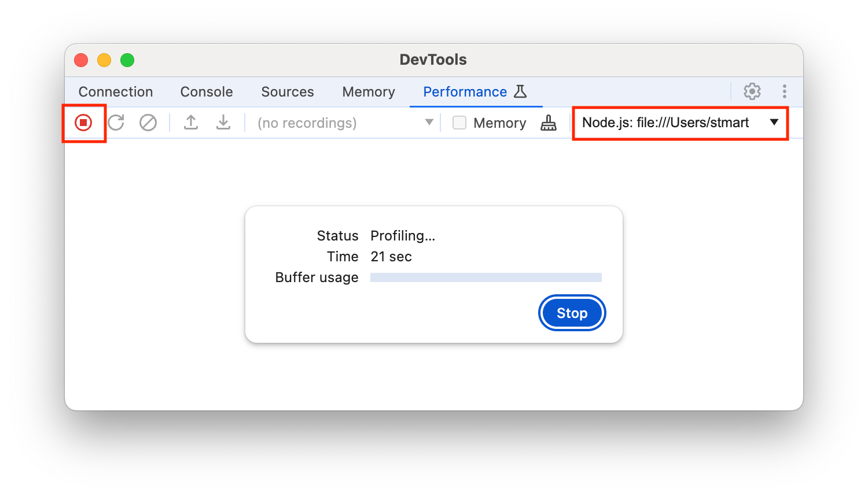Clear all recordings with the clear icon
Screen dimensions: 868x496
tap(148, 123)
